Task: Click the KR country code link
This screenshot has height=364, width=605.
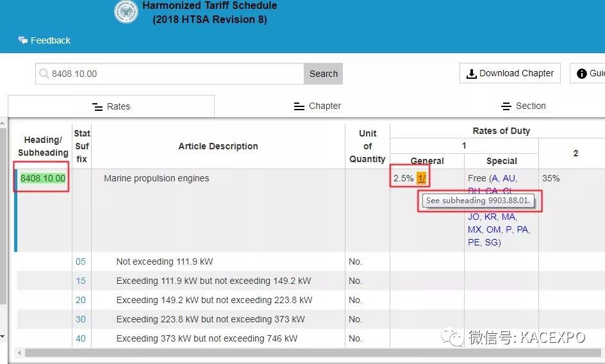Action: coord(490,217)
